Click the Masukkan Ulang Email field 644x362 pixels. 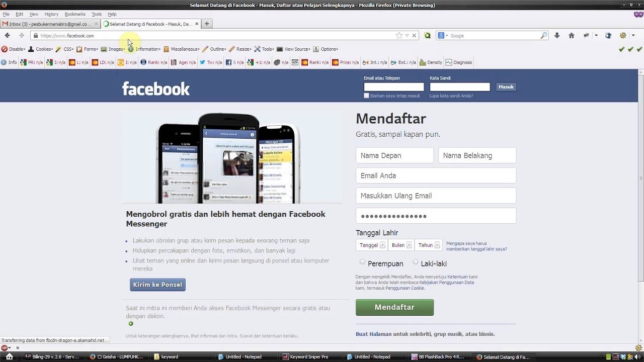pos(436,196)
